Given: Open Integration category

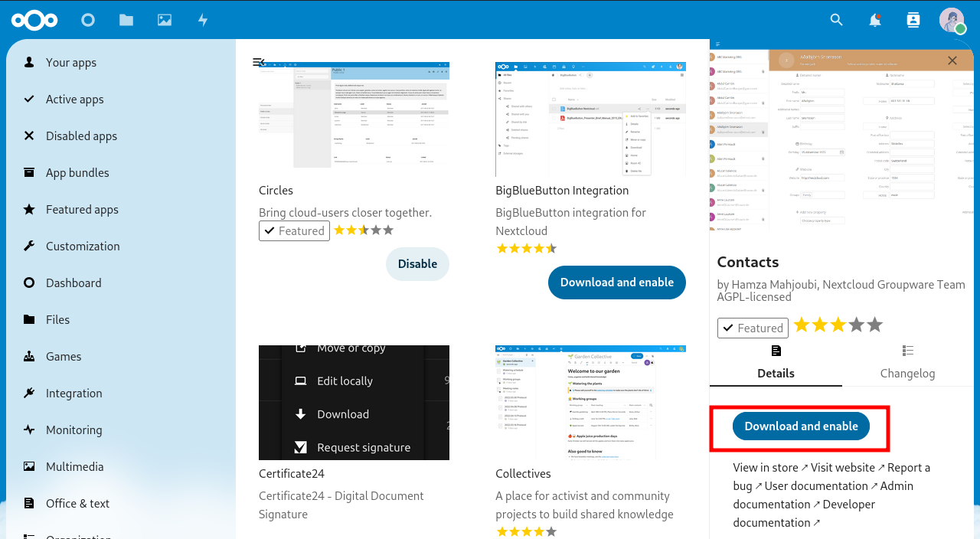Looking at the screenshot, I should 121,394.
